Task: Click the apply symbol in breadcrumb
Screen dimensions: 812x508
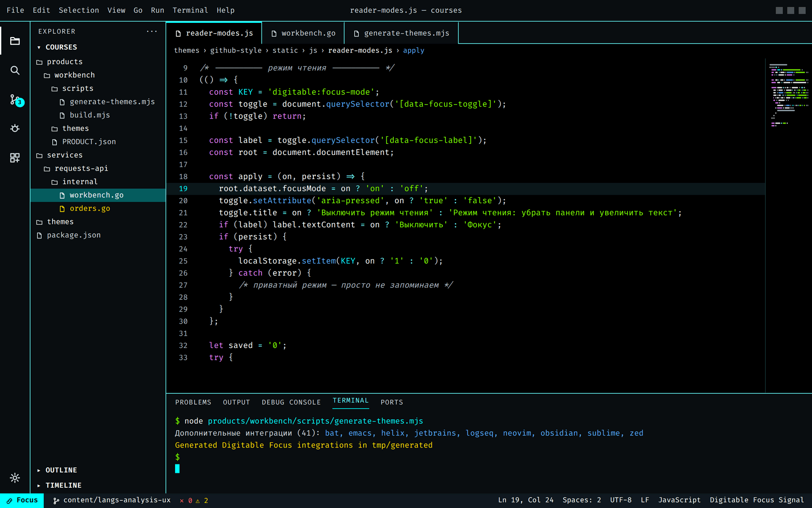Action: (414, 50)
